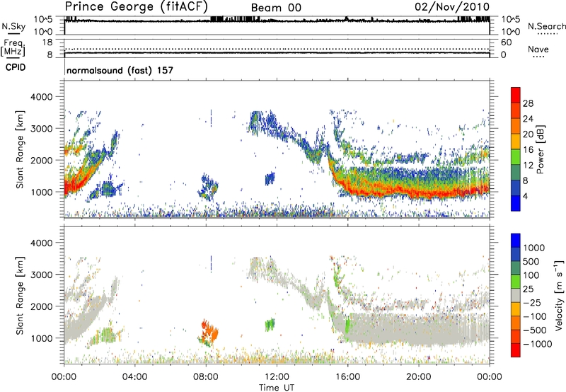Click the '60' Nave axis tick label
This screenshot has width=566, height=392.
click(x=507, y=42)
